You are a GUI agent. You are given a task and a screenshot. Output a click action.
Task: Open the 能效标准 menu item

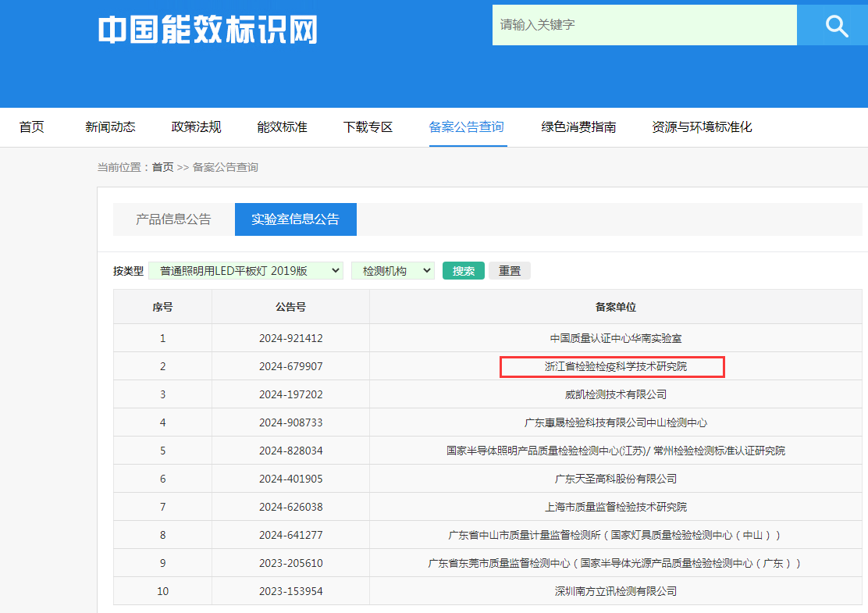point(282,127)
